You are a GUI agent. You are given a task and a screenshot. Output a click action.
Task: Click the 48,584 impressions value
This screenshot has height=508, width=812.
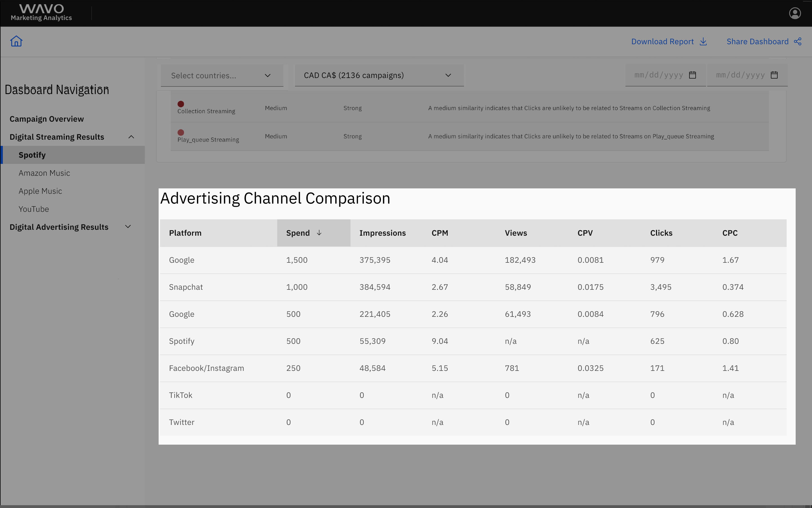pos(372,368)
